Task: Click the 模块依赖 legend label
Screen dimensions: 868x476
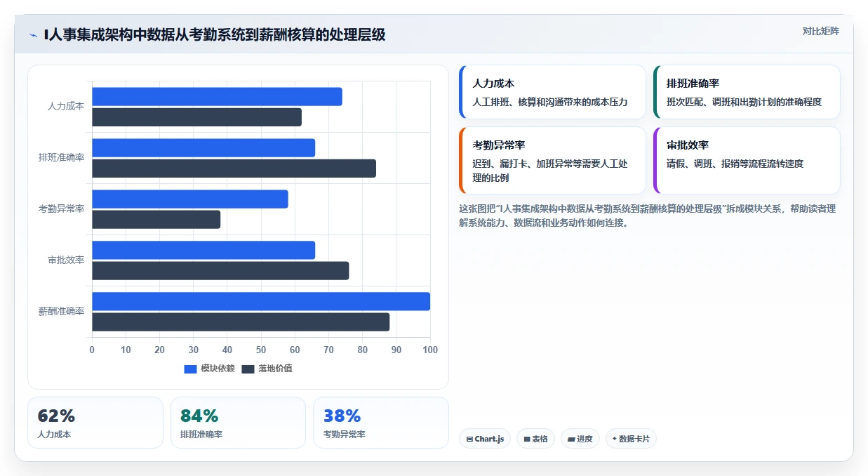Action: (x=218, y=369)
